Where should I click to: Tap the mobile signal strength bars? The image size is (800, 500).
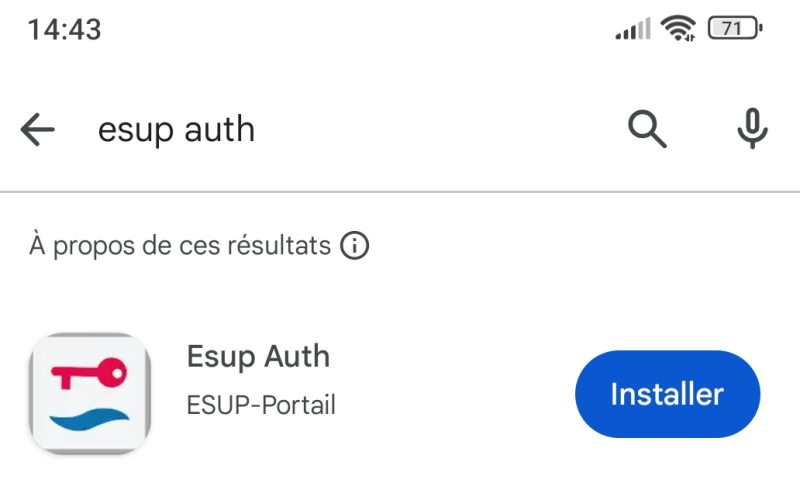point(633,29)
